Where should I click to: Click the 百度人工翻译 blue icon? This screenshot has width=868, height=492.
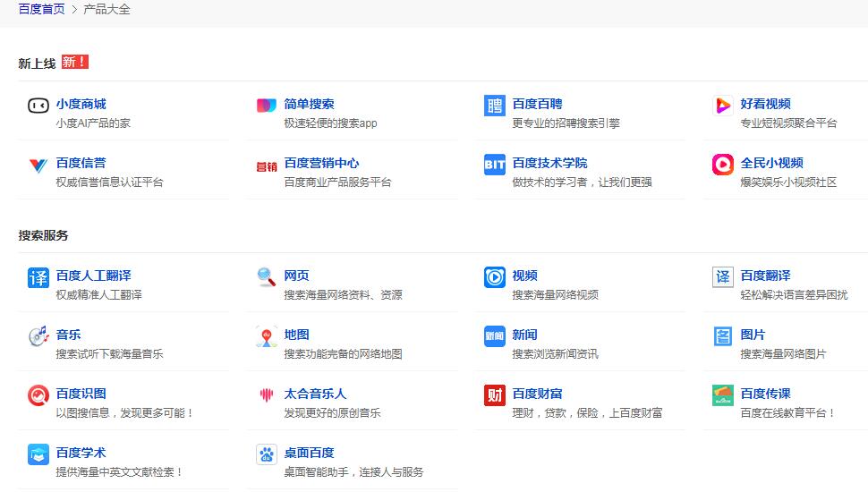[38, 277]
